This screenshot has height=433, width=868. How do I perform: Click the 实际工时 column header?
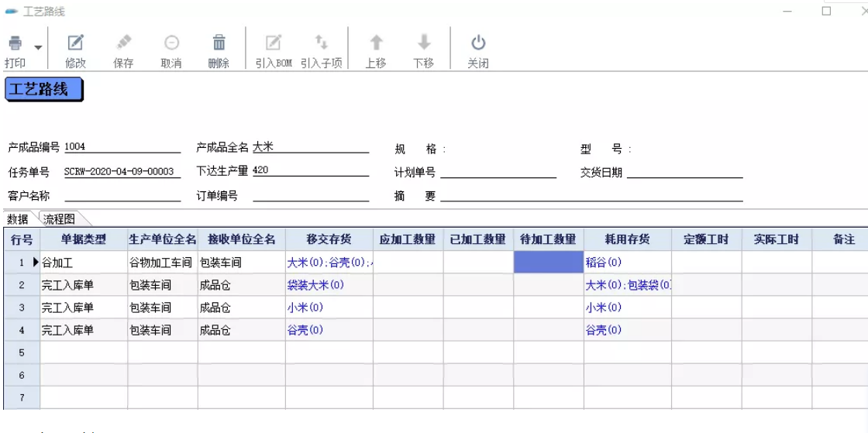pos(777,239)
